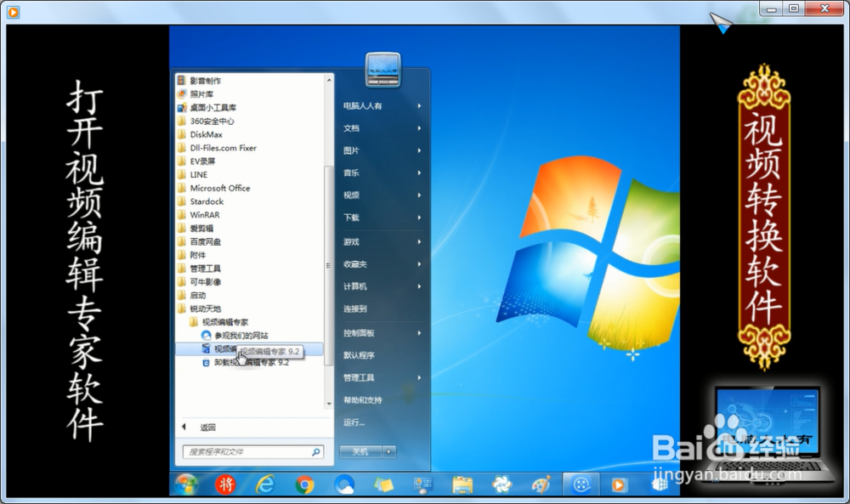Screen dimensions: 850x504
Task: Open the red 将 taskbar icon
Action: click(x=225, y=484)
